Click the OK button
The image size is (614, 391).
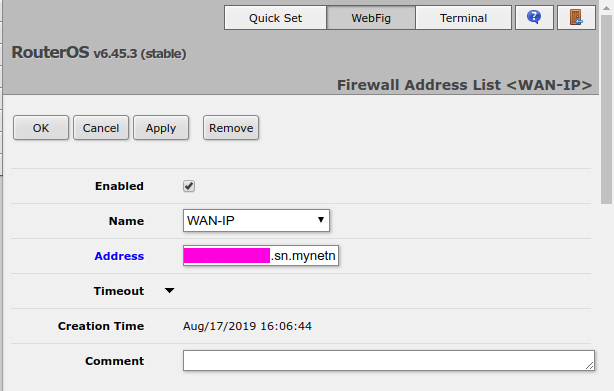pos(41,128)
